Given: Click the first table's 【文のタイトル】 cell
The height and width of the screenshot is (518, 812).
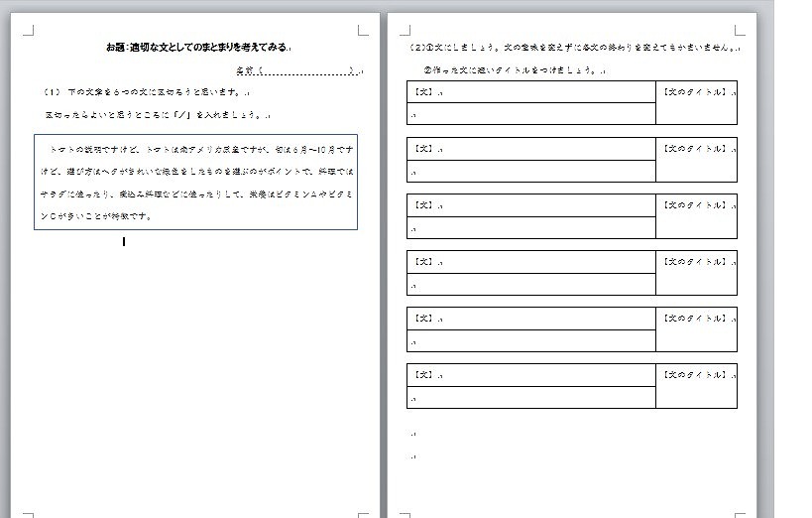Looking at the screenshot, I should pyautogui.click(x=696, y=102).
